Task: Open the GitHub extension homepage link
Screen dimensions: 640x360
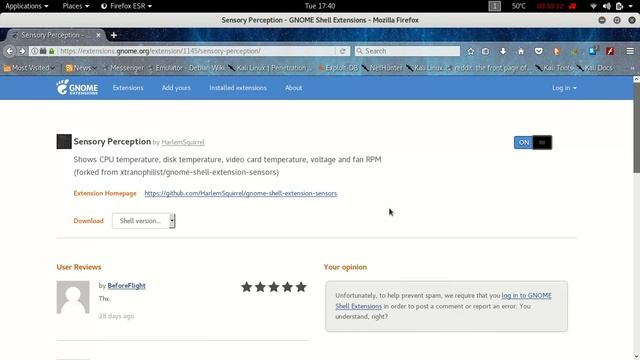Action: coord(241,193)
